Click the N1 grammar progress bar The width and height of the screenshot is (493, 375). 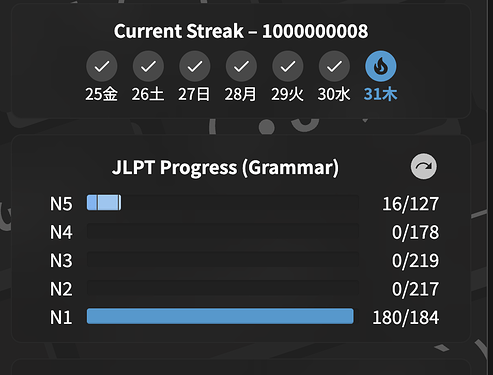tap(223, 316)
